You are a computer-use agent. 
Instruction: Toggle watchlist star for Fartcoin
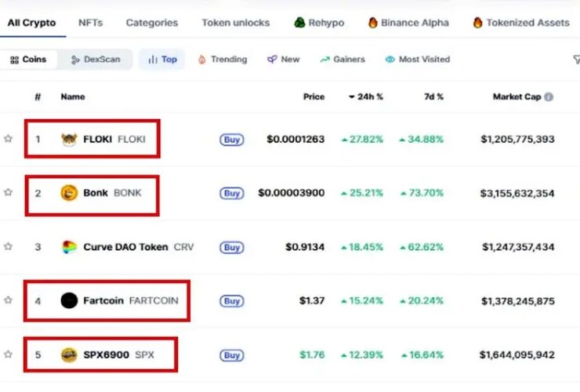coord(8,300)
